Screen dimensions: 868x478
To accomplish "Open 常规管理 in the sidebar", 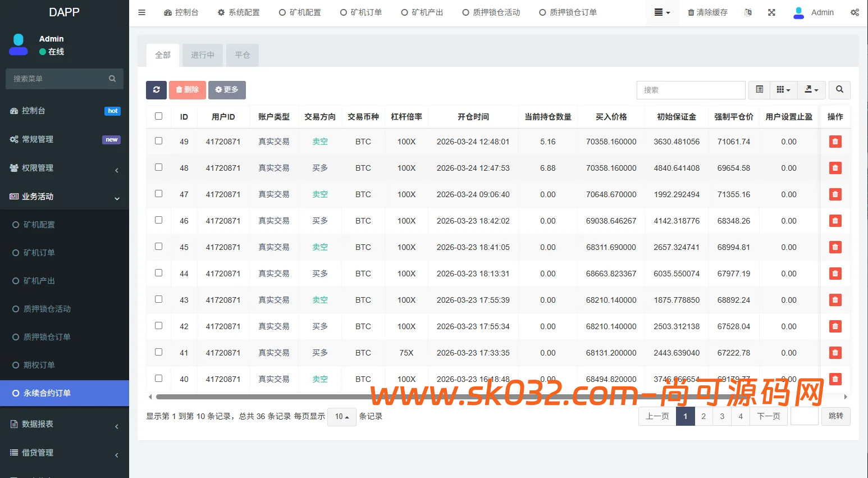I will click(65, 139).
